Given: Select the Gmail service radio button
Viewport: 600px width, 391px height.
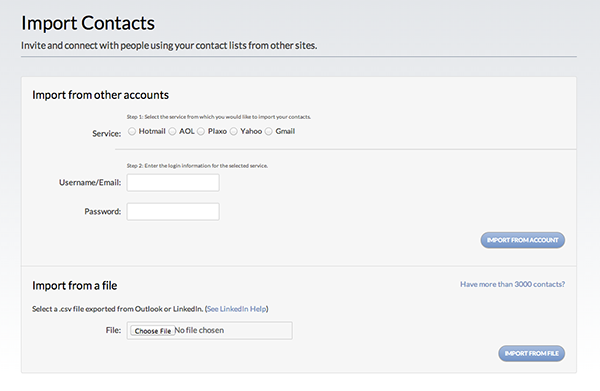Looking at the screenshot, I should 269,132.
